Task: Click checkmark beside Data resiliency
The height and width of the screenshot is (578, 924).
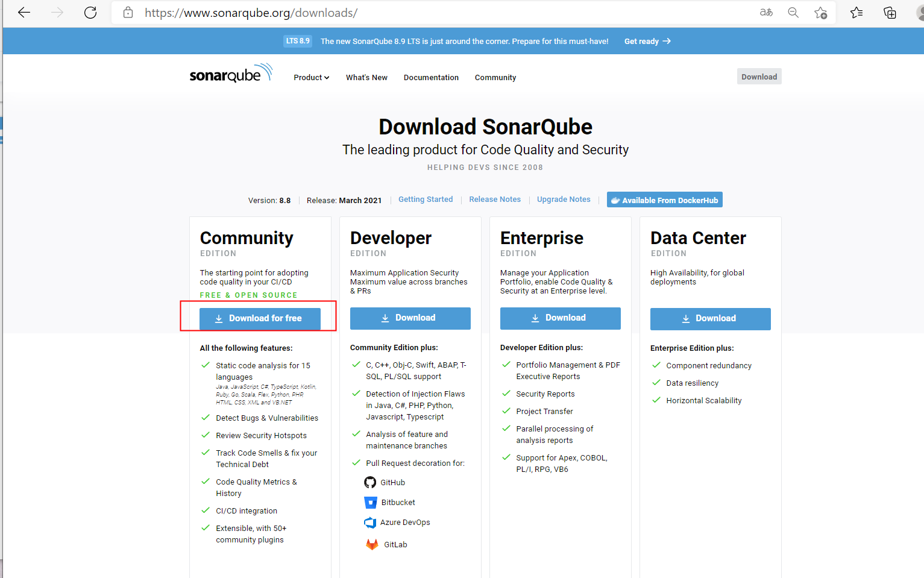Action: click(656, 382)
